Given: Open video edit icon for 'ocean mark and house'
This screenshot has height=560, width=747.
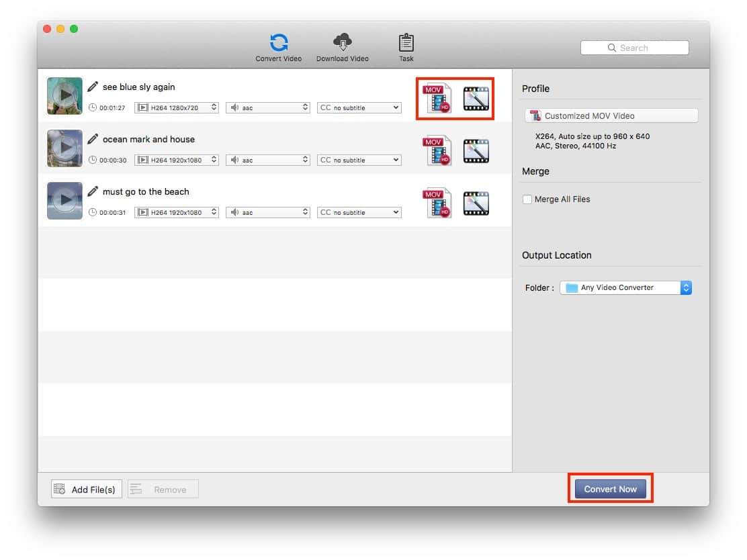Looking at the screenshot, I should [476, 151].
